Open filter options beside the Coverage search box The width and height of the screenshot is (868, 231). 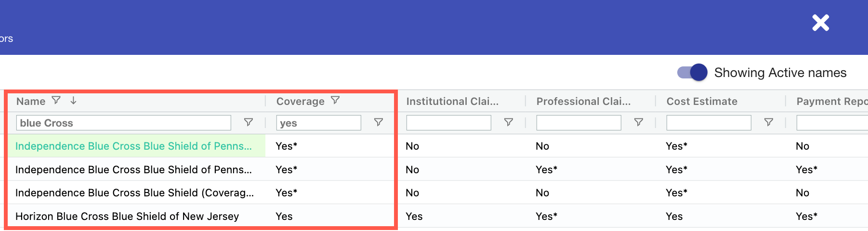tap(379, 122)
